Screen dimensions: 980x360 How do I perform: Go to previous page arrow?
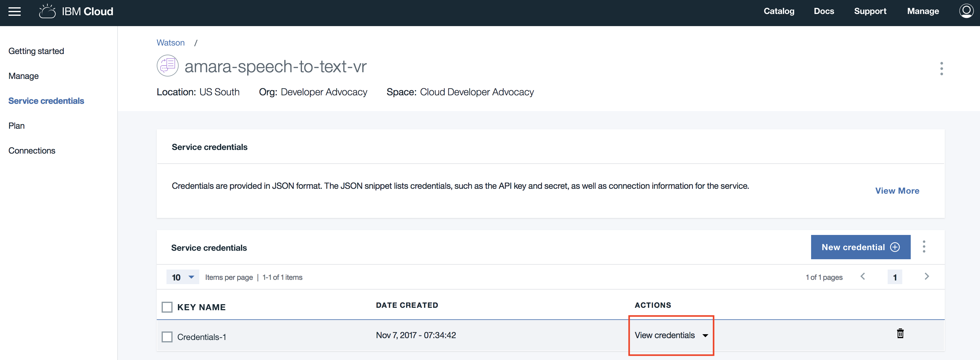point(863,276)
